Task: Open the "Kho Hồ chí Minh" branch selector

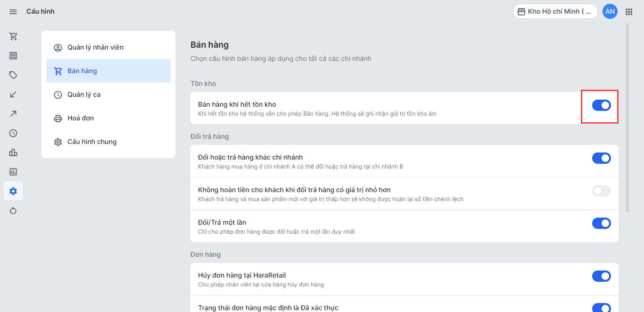Action: tap(555, 11)
